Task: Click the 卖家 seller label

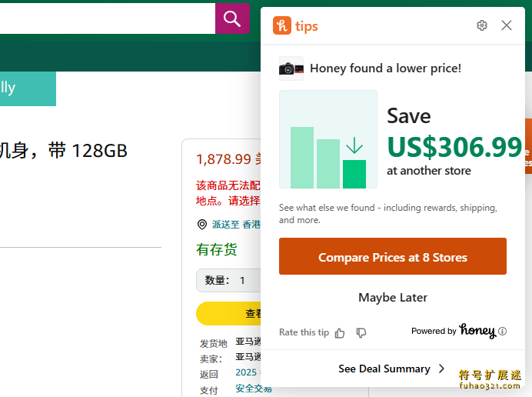Action: click(211, 359)
